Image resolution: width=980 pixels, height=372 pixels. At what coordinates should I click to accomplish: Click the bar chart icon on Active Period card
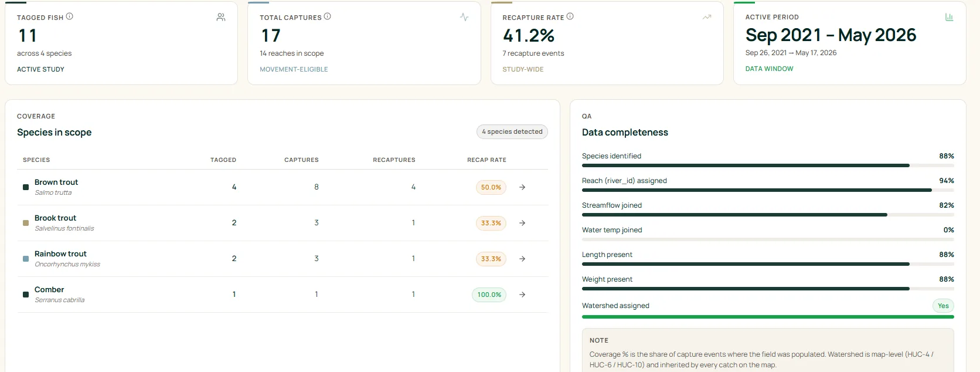point(950,18)
